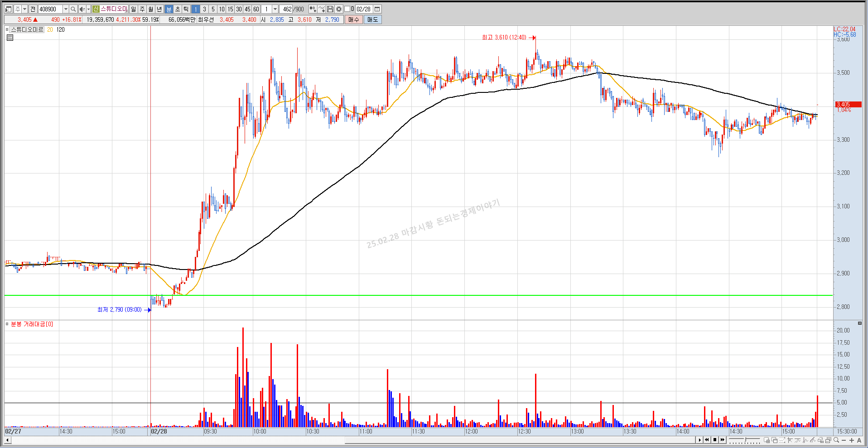Open the chart layout icon at far left

(8, 9)
